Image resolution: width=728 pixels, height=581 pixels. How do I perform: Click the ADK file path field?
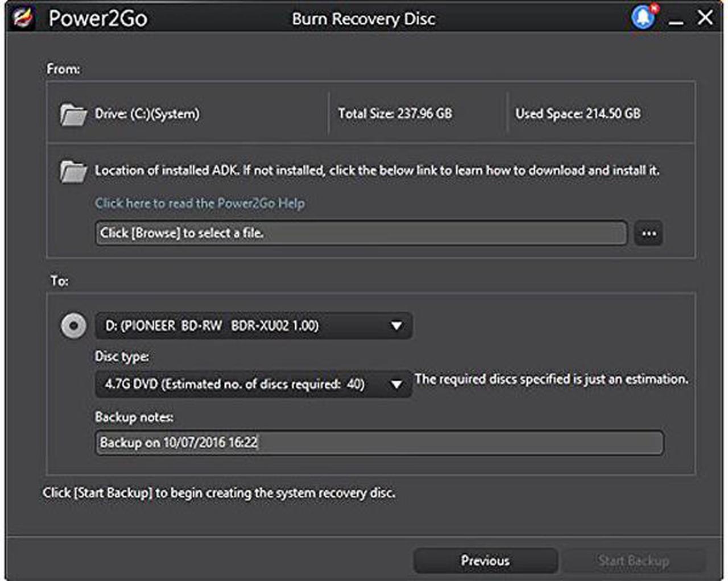coord(361,233)
